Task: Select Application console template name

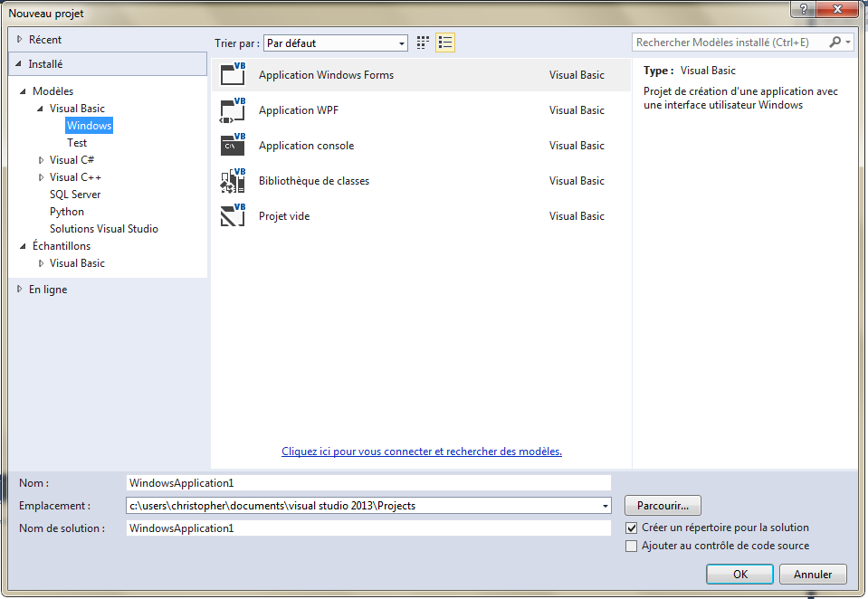Action: [x=306, y=146]
